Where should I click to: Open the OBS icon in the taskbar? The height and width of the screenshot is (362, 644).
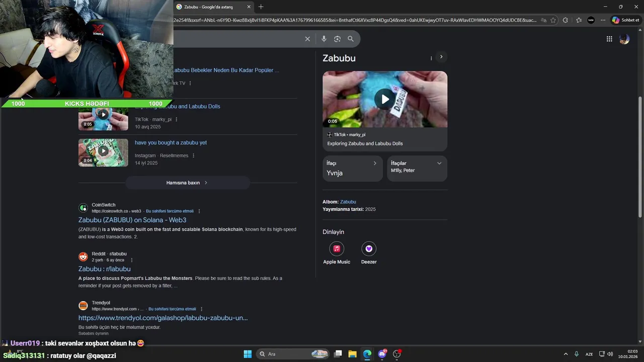point(397,354)
